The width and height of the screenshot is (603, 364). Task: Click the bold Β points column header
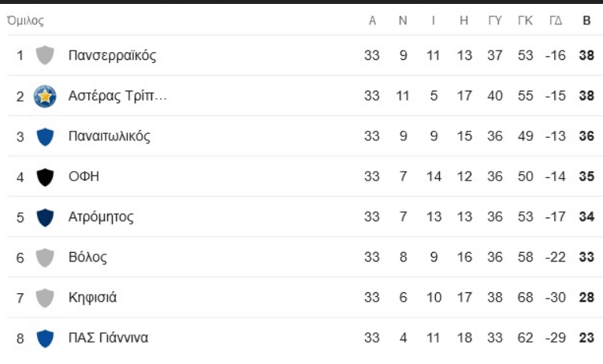click(x=586, y=20)
